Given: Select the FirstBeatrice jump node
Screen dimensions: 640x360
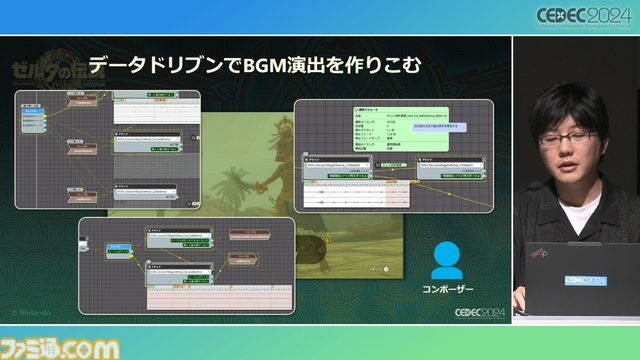Looking at the screenshot, I should [x=82, y=100].
